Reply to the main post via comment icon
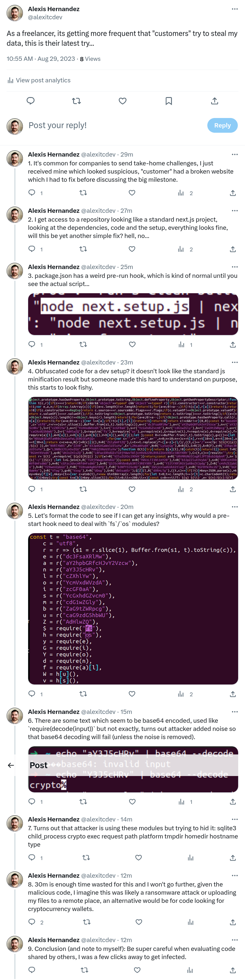 (30, 101)
